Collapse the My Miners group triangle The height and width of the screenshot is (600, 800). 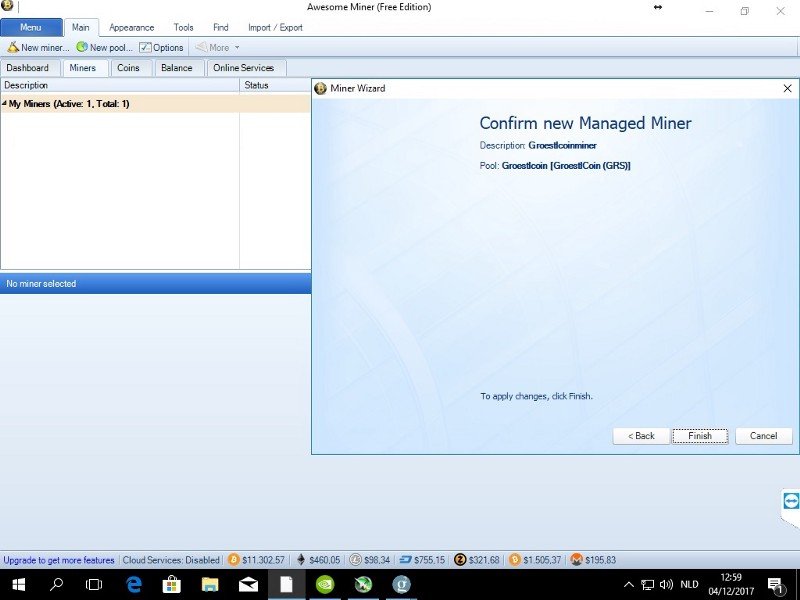tap(4, 104)
